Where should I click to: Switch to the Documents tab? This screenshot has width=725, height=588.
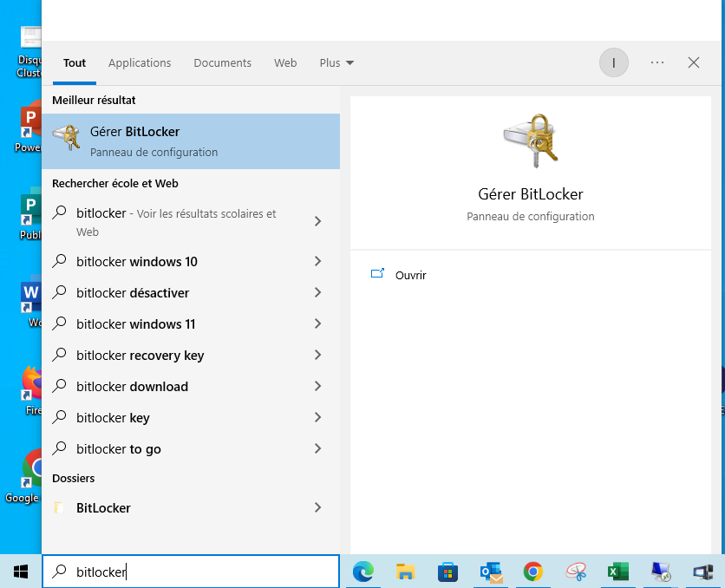(222, 63)
